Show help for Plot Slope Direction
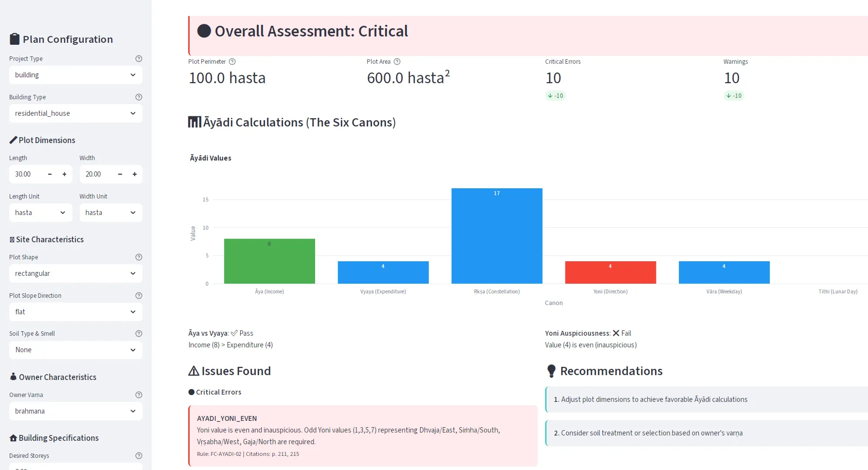 (139, 295)
